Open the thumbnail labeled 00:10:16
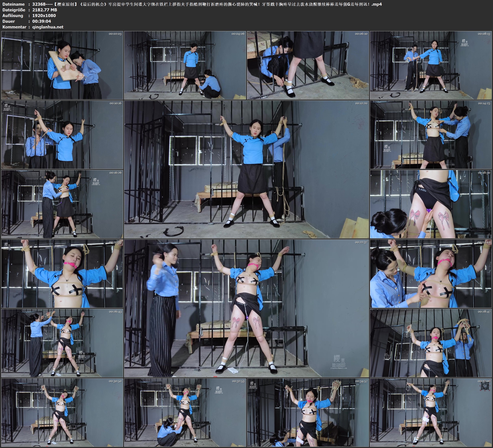This screenshot has width=493, height=448. pyautogui.click(x=62, y=134)
